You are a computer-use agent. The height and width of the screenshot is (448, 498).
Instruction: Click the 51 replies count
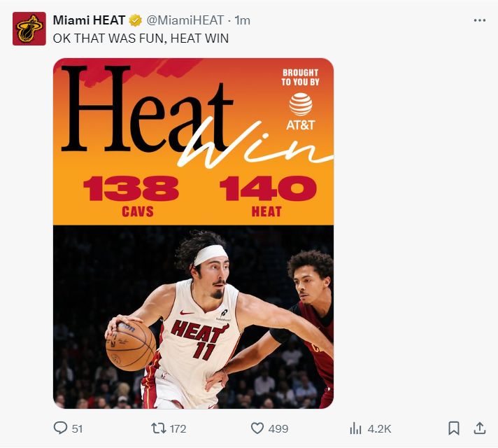(77, 428)
